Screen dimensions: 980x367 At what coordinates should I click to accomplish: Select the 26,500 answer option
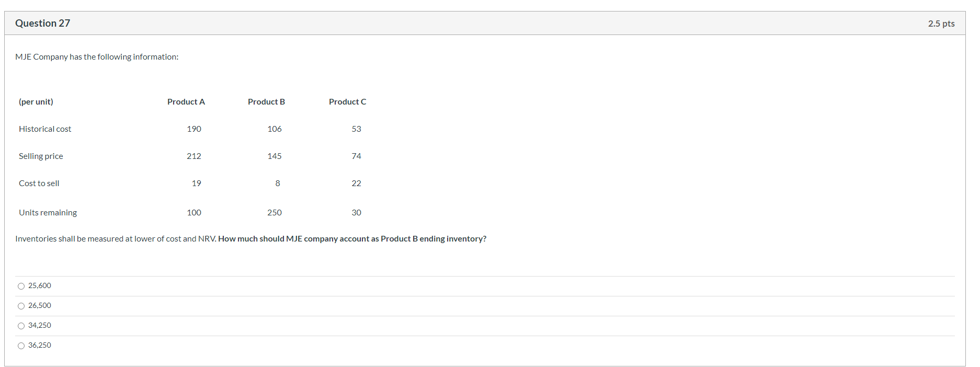point(21,305)
